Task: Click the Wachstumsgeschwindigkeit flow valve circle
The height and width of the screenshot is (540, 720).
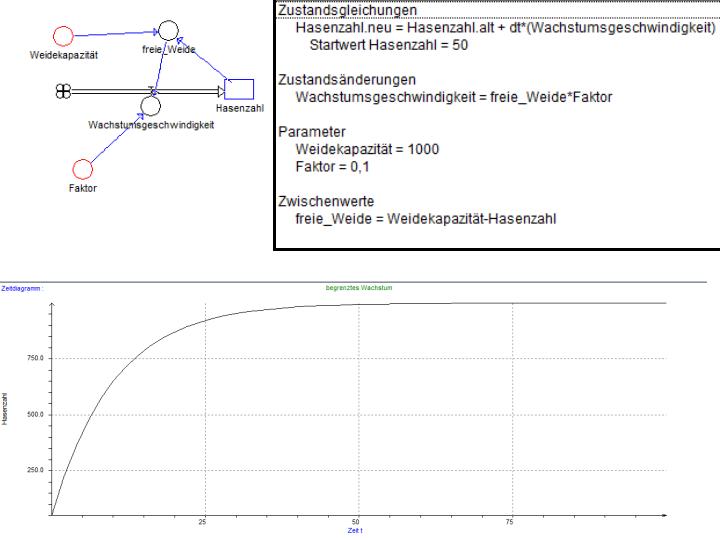Action: point(150,105)
